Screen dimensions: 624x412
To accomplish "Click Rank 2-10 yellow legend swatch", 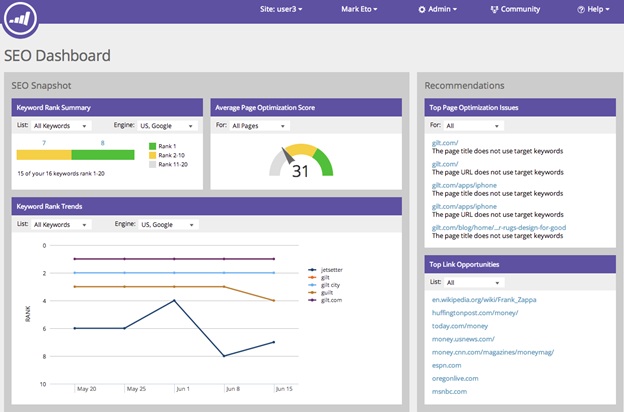I will [152, 155].
